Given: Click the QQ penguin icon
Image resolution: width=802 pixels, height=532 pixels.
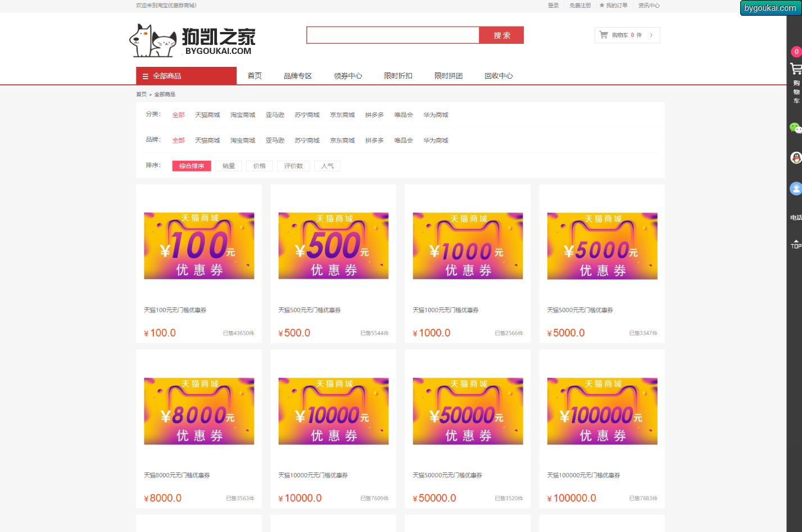Looking at the screenshot, I should [x=795, y=158].
